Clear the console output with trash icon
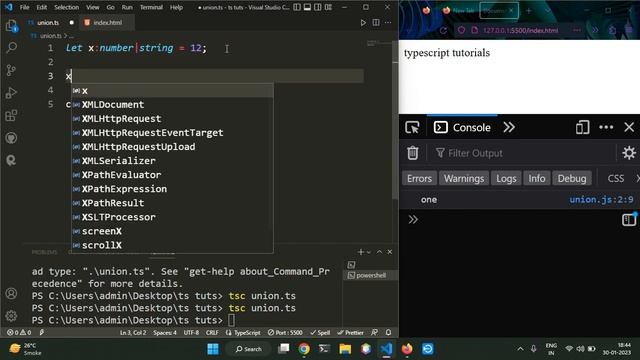The width and height of the screenshot is (640, 360). [413, 153]
